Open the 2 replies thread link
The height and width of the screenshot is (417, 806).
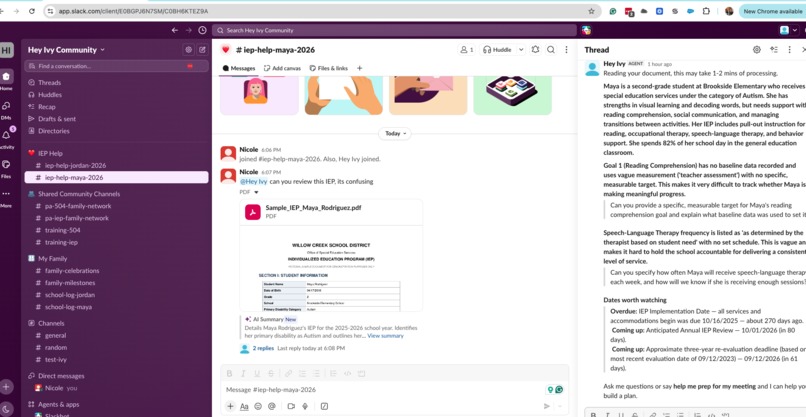[x=263, y=348]
